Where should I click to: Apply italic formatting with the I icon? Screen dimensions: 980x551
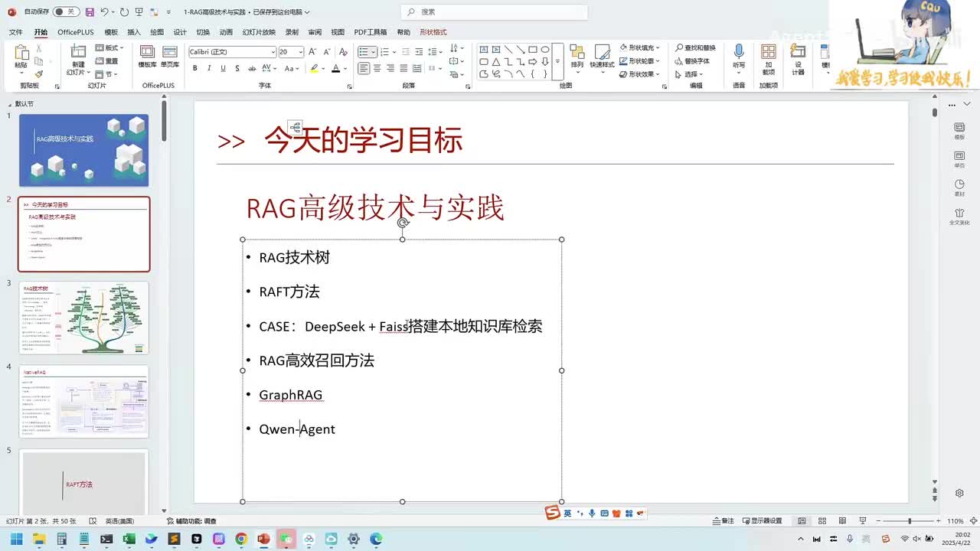[209, 68]
